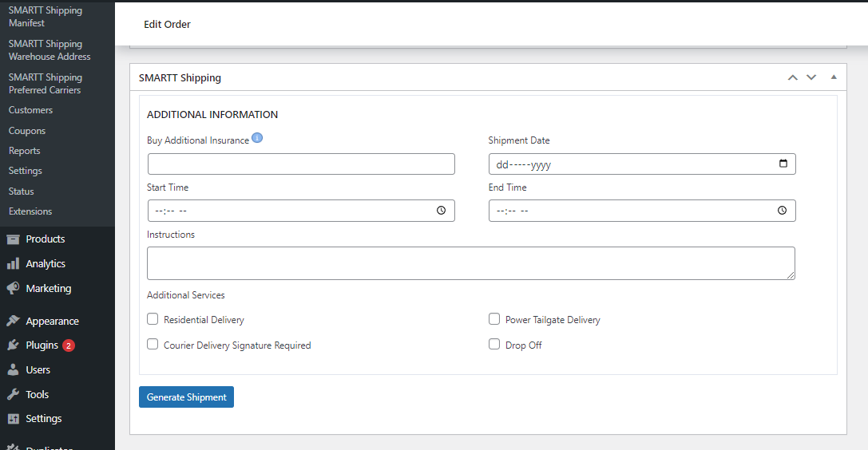This screenshot has height=450, width=868.
Task: Open SMARTT Shipping Warehouse Address link
Action: click(49, 50)
